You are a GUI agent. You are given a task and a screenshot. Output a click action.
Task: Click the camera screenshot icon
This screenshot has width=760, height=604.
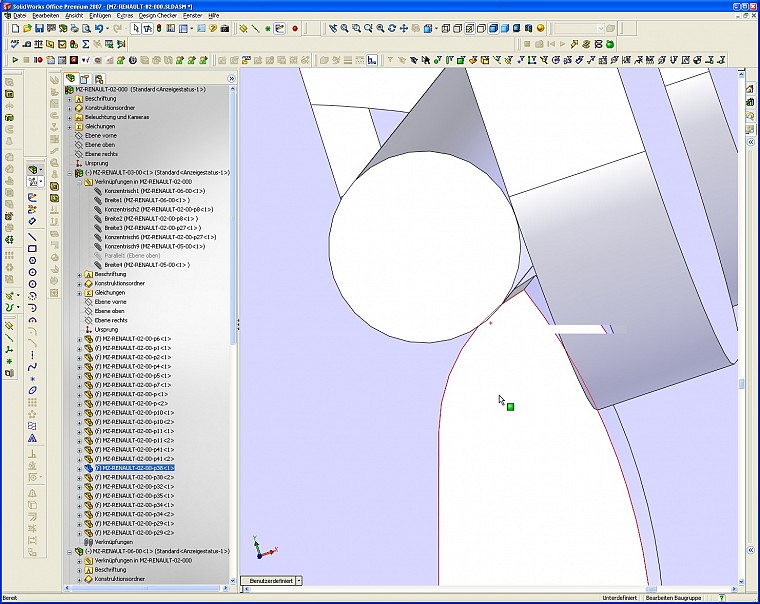pyautogui.click(x=224, y=29)
